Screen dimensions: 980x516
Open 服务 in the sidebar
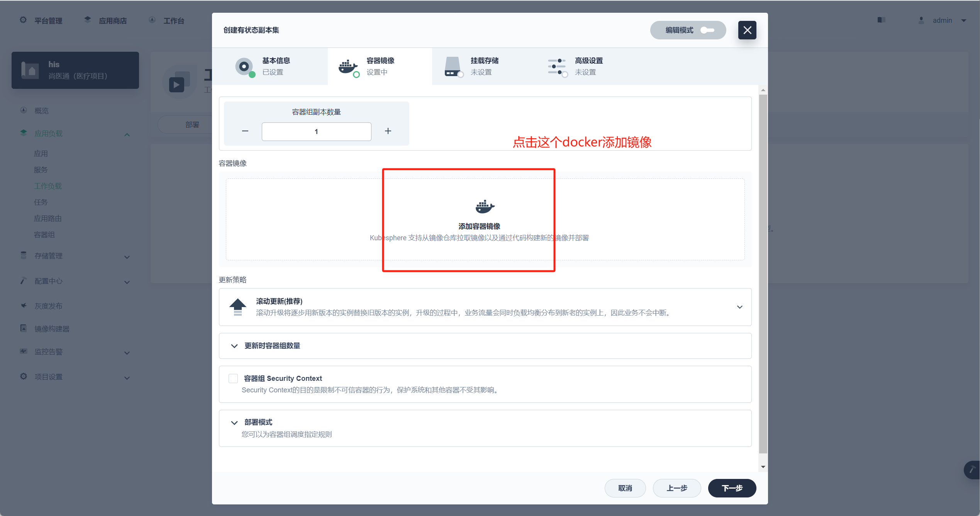click(41, 170)
